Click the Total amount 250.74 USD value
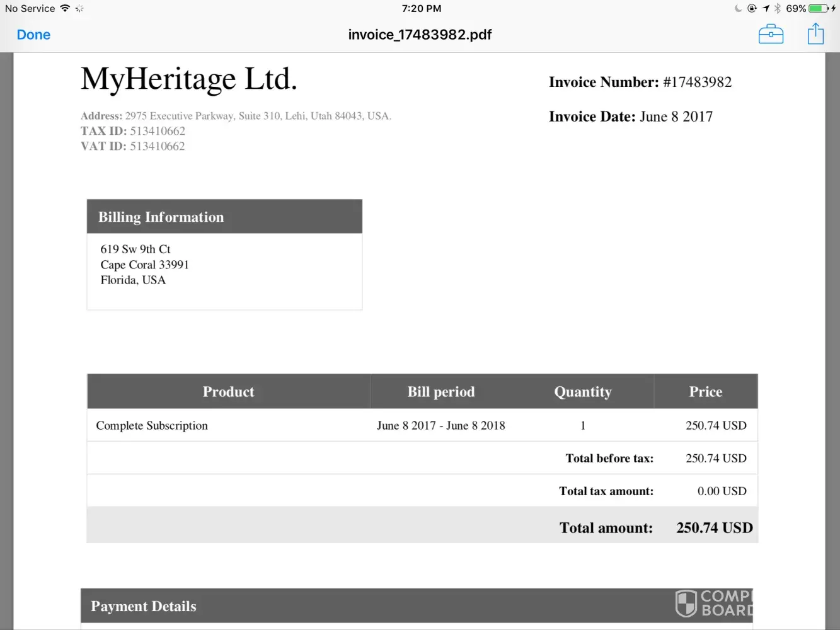This screenshot has height=630, width=840. pos(714,528)
